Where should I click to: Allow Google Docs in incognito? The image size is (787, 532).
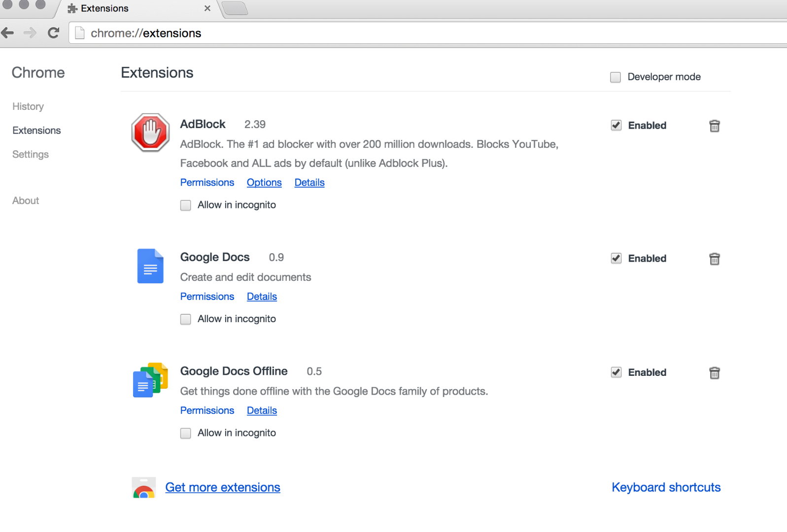pyautogui.click(x=185, y=319)
